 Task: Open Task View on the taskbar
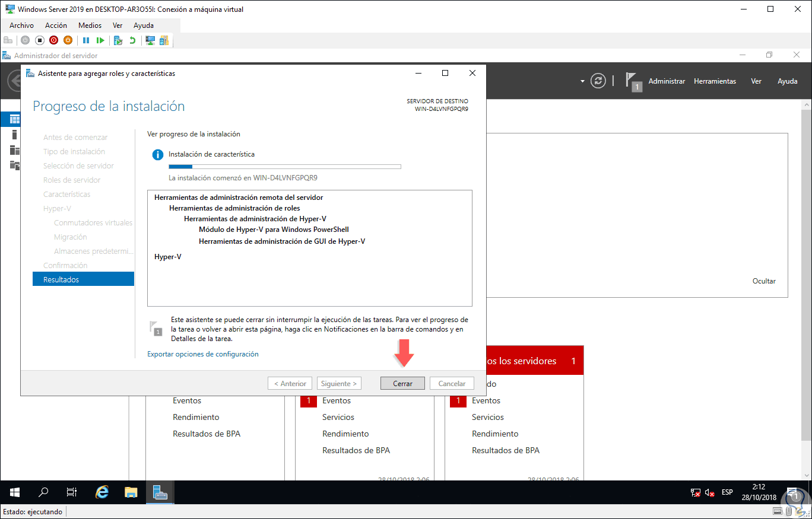click(71, 492)
